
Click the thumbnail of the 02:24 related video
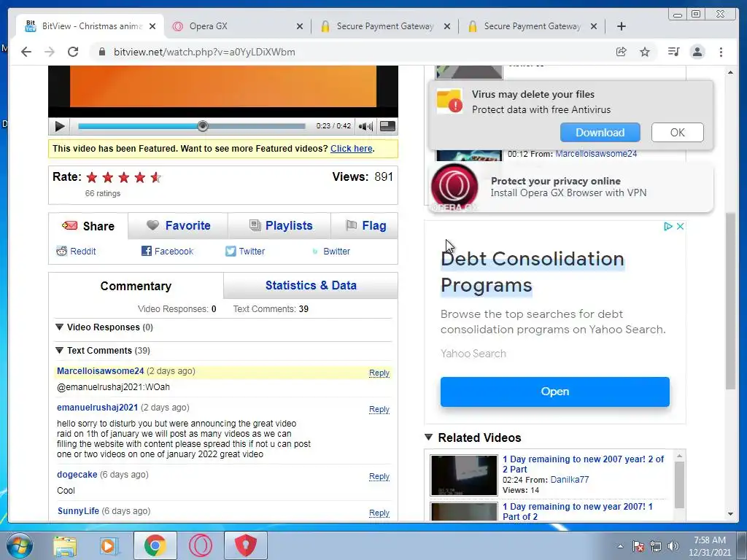tap(464, 475)
